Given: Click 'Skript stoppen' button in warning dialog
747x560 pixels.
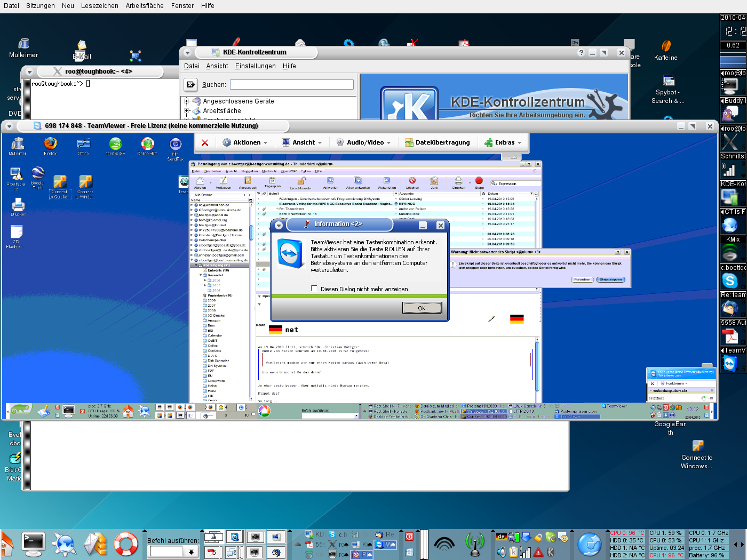Looking at the screenshot, I should click(x=610, y=279).
